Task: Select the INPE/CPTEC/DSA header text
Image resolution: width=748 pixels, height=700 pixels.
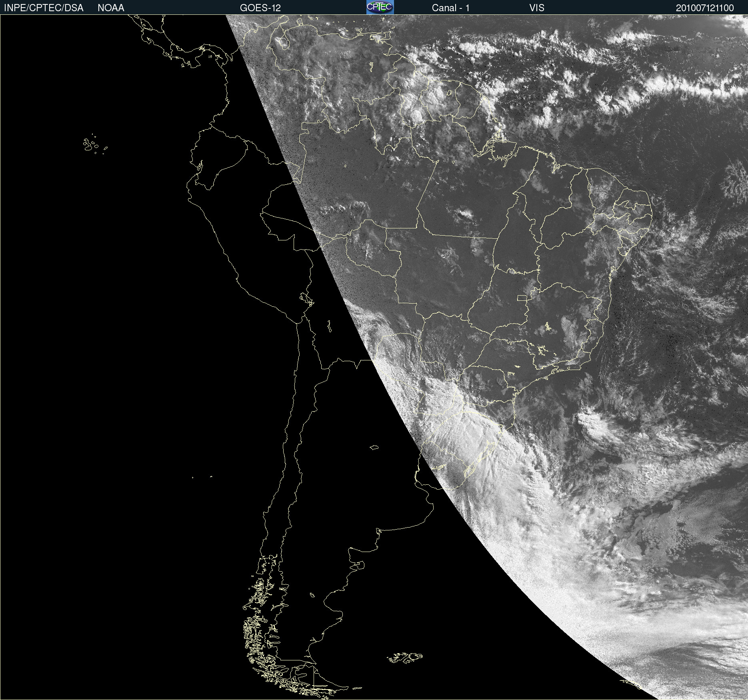Action: click(x=44, y=8)
